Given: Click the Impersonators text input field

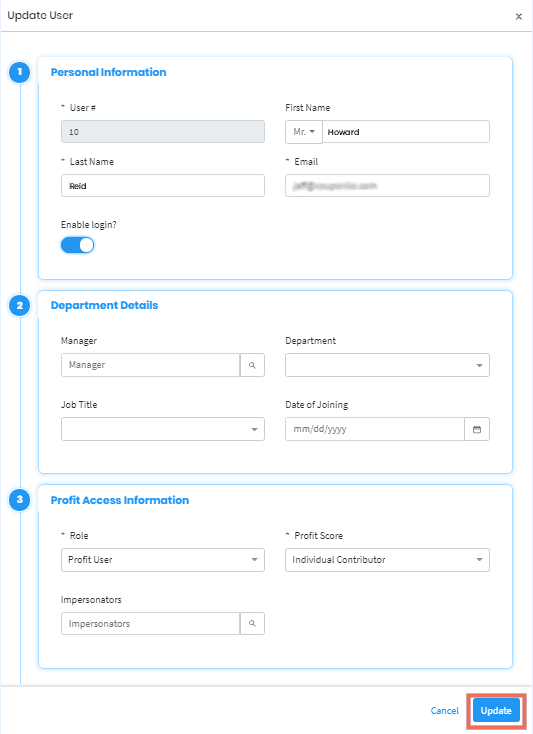Looking at the screenshot, I should [151, 624].
